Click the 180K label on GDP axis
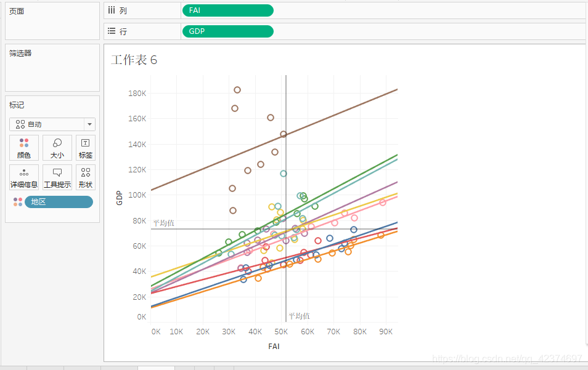Image resolution: width=588 pixels, height=370 pixels. pos(137,93)
